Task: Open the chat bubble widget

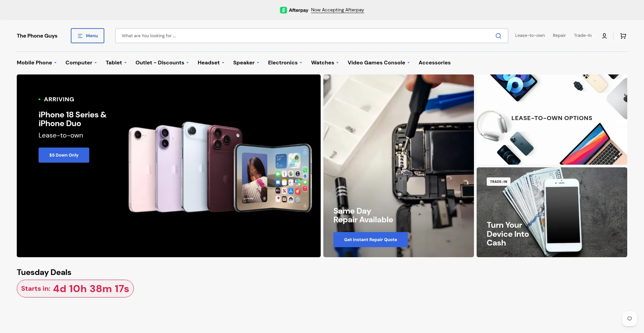Action: 630,319
